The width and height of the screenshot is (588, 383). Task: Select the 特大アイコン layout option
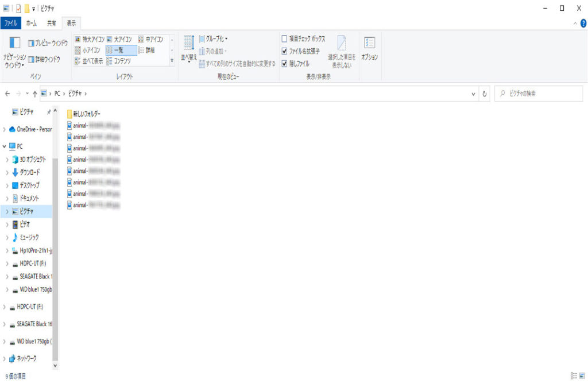pyautogui.click(x=90, y=40)
